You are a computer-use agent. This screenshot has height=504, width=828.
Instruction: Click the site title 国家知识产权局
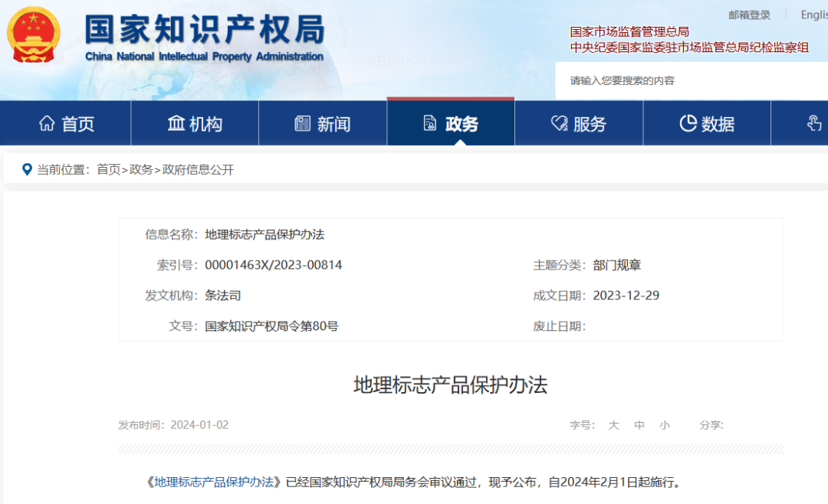point(205,30)
